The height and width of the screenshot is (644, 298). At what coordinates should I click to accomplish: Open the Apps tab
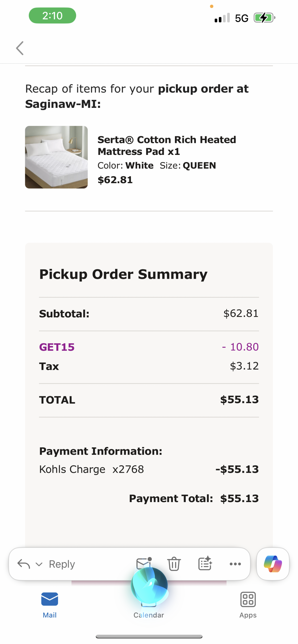coord(248,605)
